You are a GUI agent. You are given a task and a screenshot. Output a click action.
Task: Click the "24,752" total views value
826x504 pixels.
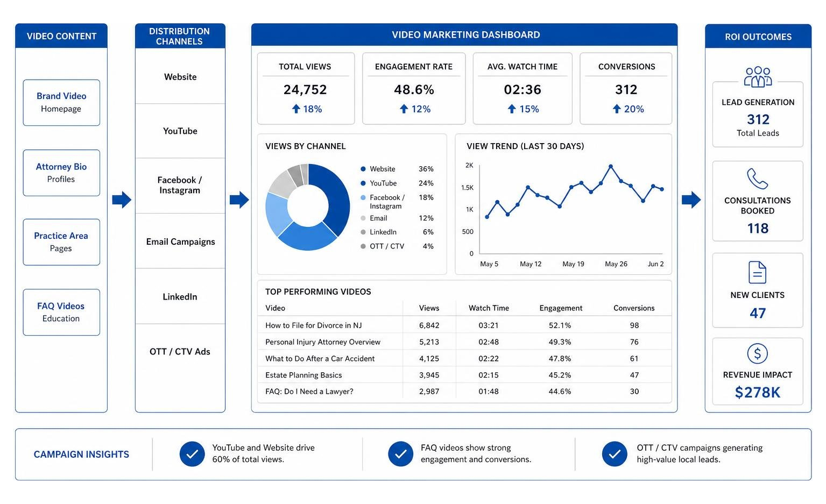(x=305, y=90)
